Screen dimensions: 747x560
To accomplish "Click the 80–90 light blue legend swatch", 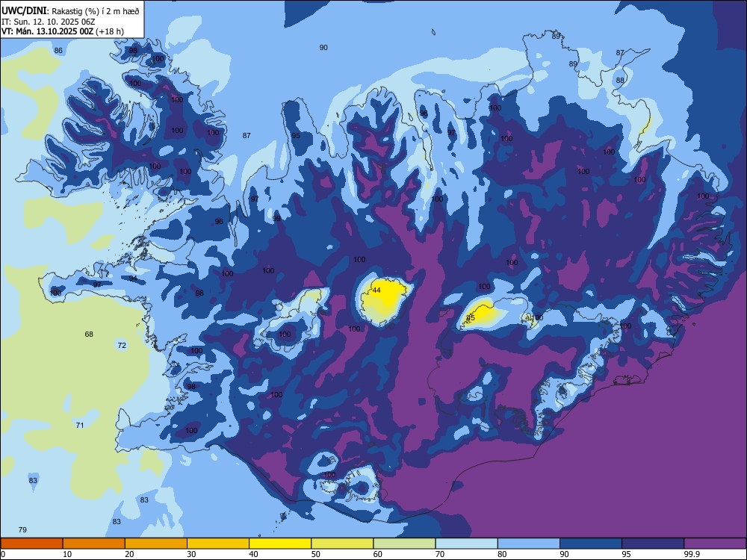I will point(529,544).
